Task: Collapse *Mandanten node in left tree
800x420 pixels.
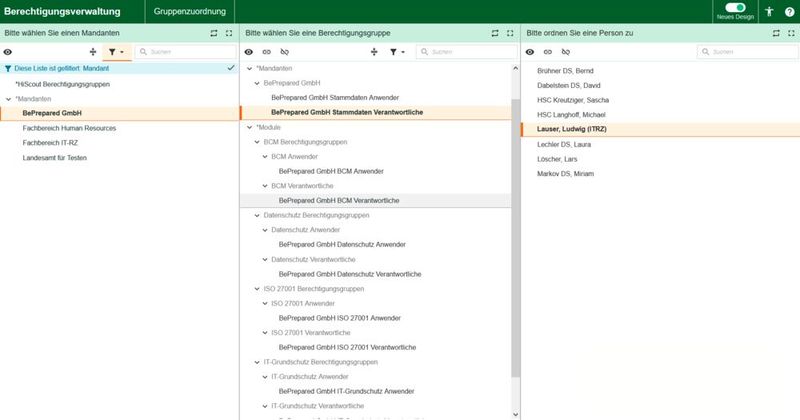Action: [x=8, y=99]
